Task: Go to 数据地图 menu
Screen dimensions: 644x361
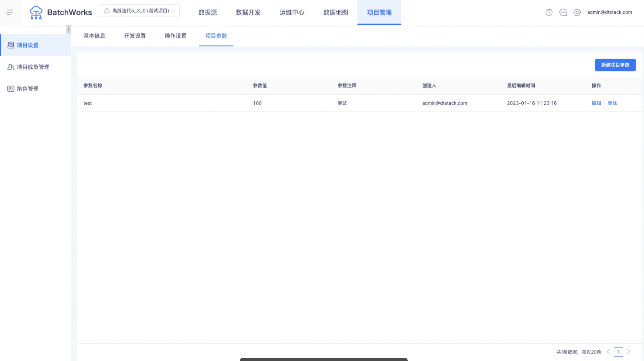Action: [336, 12]
